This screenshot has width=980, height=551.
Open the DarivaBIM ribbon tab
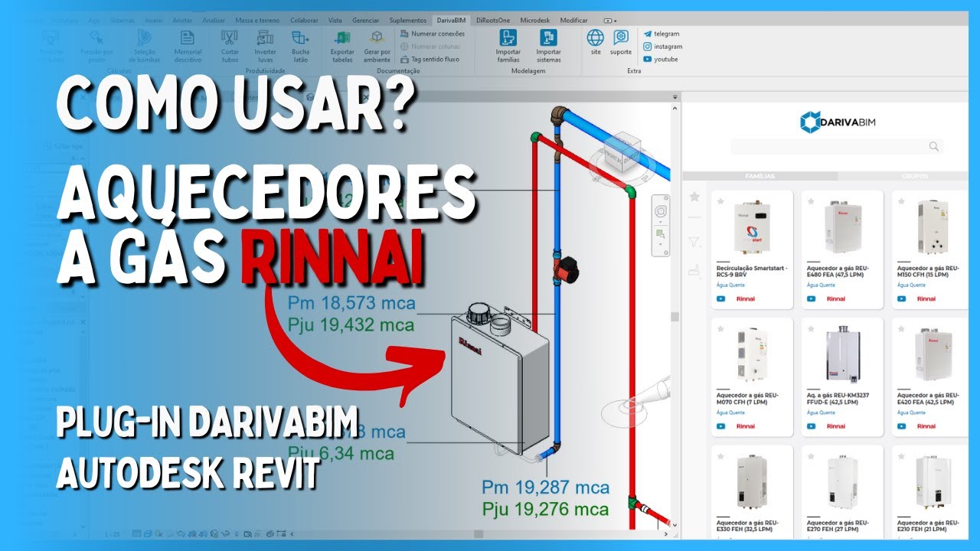[x=452, y=19]
